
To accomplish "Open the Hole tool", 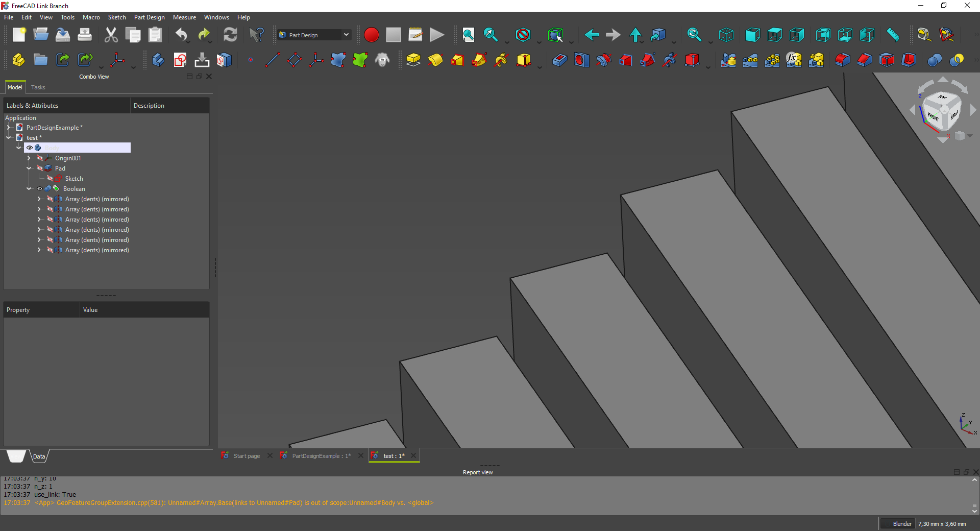I will (x=581, y=60).
